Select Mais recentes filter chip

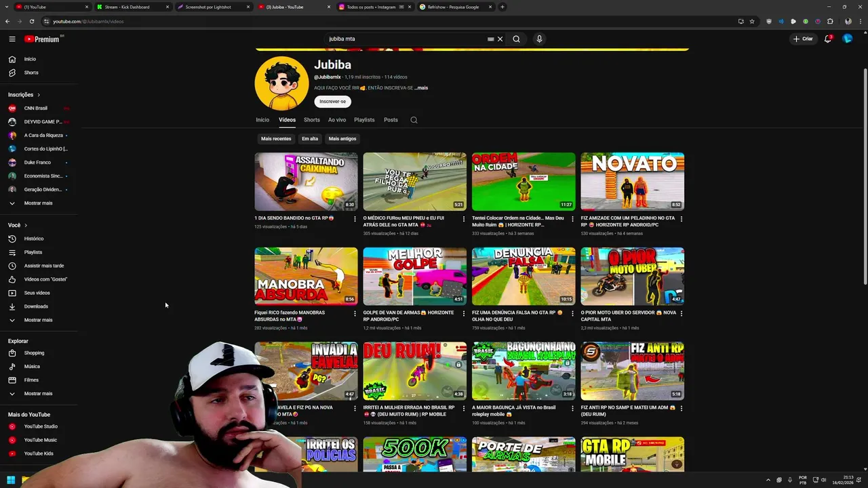[x=276, y=138]
